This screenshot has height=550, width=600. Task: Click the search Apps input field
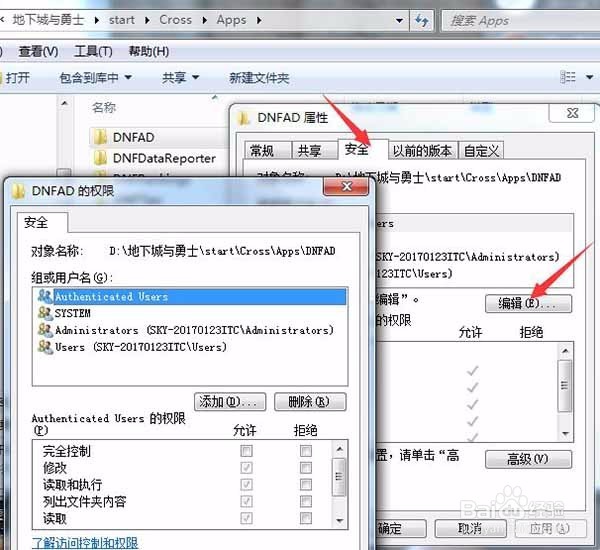[520, 21]
